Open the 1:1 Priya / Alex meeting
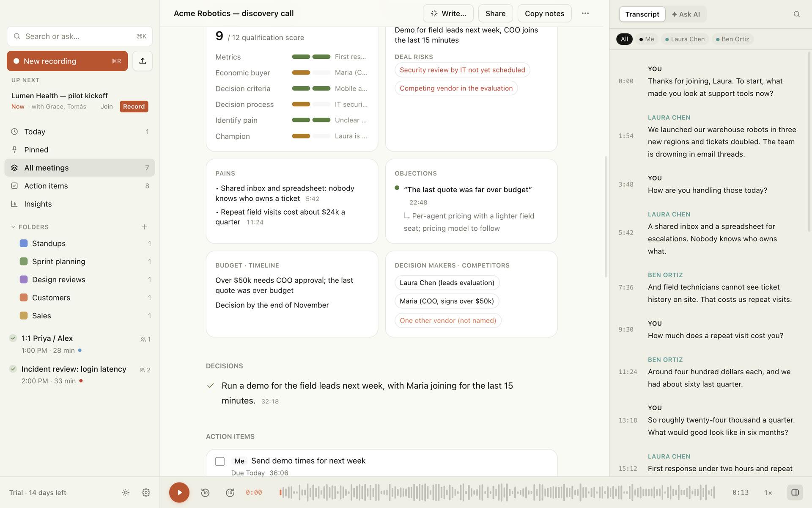 pos(80,344)
